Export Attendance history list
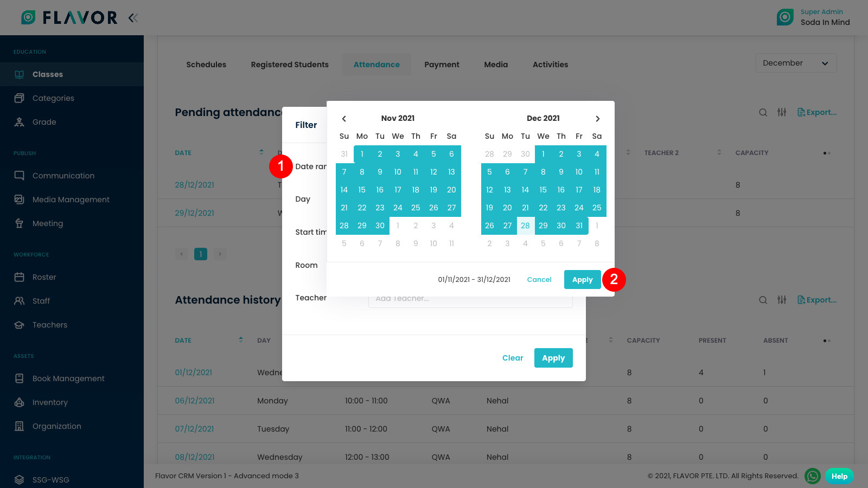Image resolution: width=868 pixels, height=488 pixels. coord(817,300)
